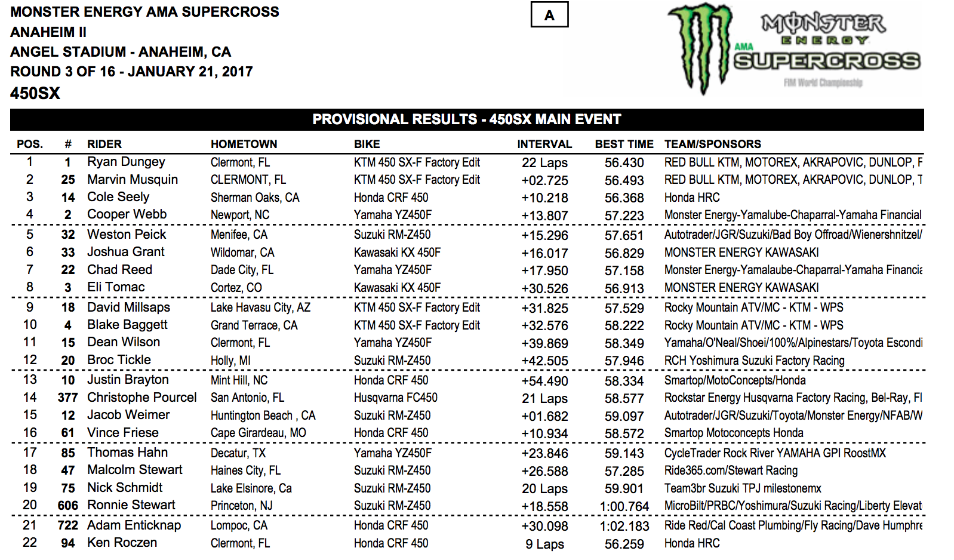Click the TEAM/SPONSORS column header

(x=713, y=144)
